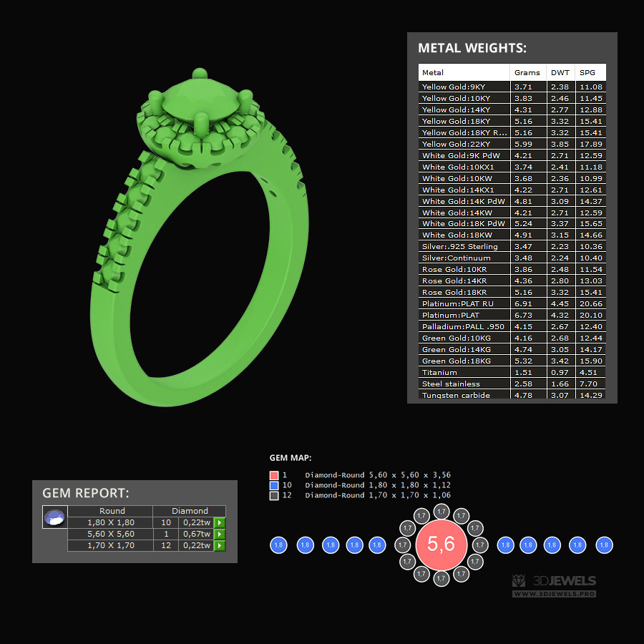Viewport: 644px width, 644px height.
Task: Click the 3.47 grams value for Silver:.925 Sterling
Action: (x=523, y=246)
